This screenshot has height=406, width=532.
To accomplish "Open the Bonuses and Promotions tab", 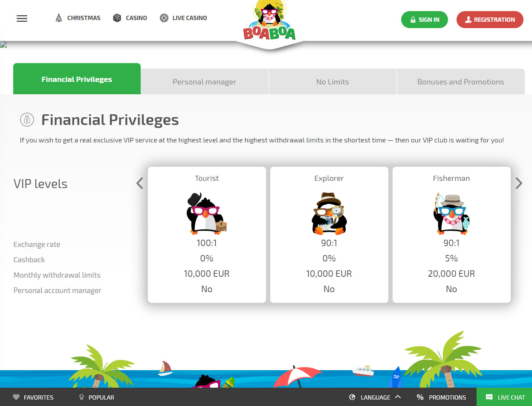I will point(461,81).
